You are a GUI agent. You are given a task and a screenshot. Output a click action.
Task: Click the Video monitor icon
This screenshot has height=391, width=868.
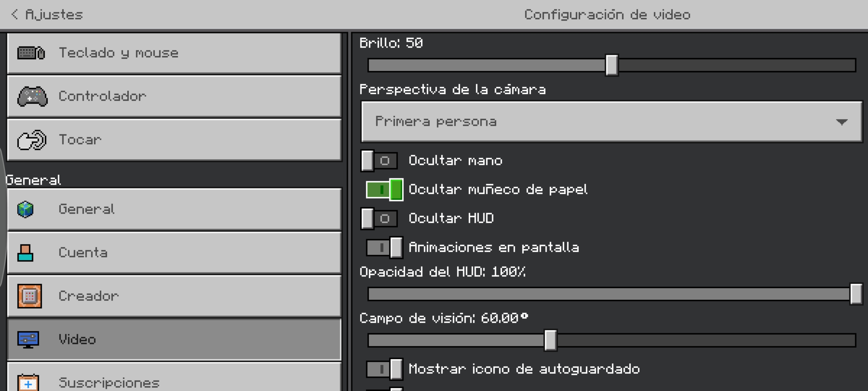28,340
